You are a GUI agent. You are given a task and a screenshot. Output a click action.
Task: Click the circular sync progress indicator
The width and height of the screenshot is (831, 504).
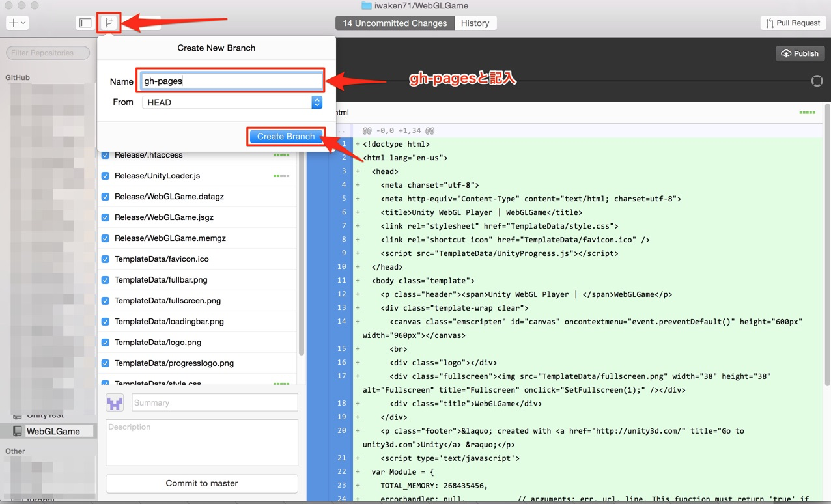click(817, 81)
